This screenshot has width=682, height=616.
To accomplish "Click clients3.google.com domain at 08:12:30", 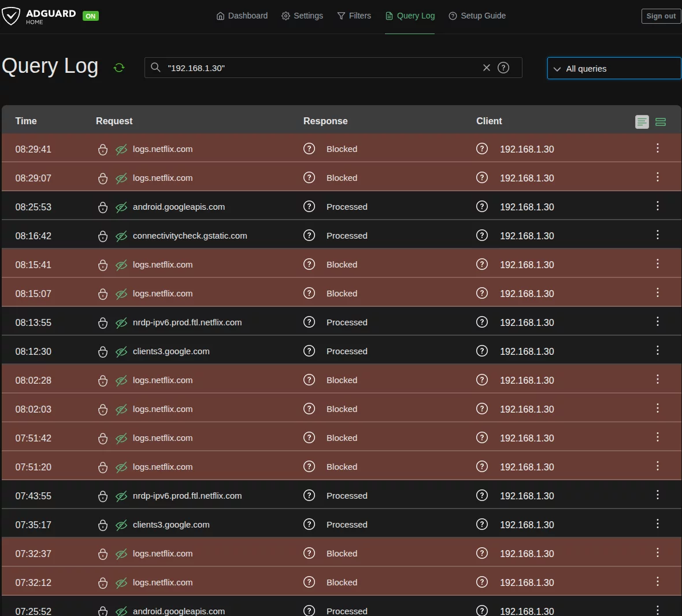I will tap(171, 352).
